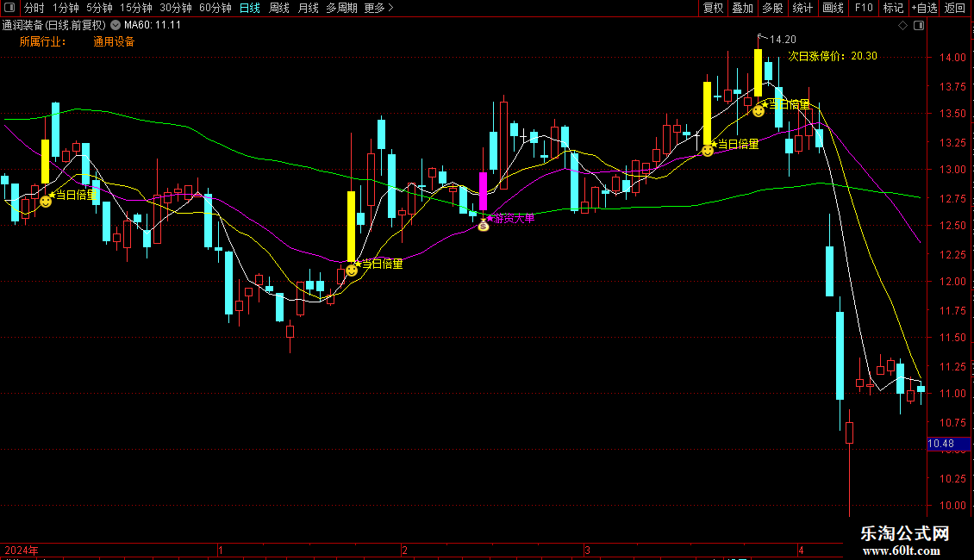Screen dimensions: 974x560
Task: Switch to the 月线 monthly chart
Action: [x=308, y=8]
